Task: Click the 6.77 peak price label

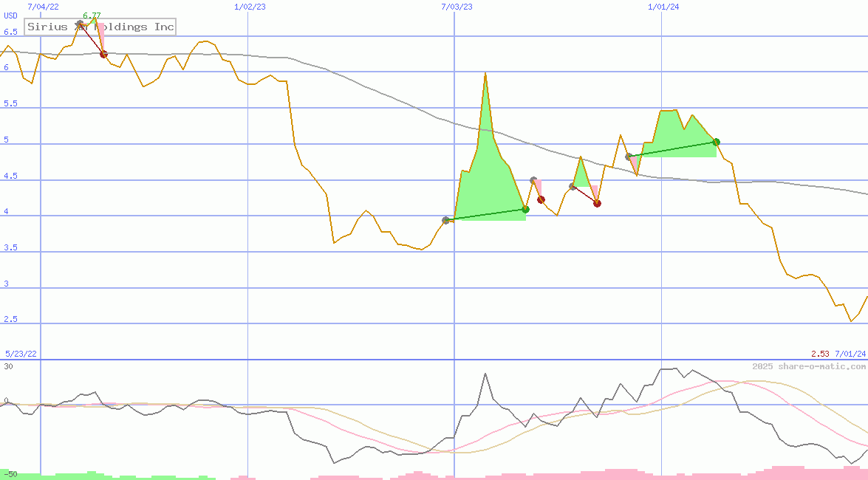Action: 92,16
